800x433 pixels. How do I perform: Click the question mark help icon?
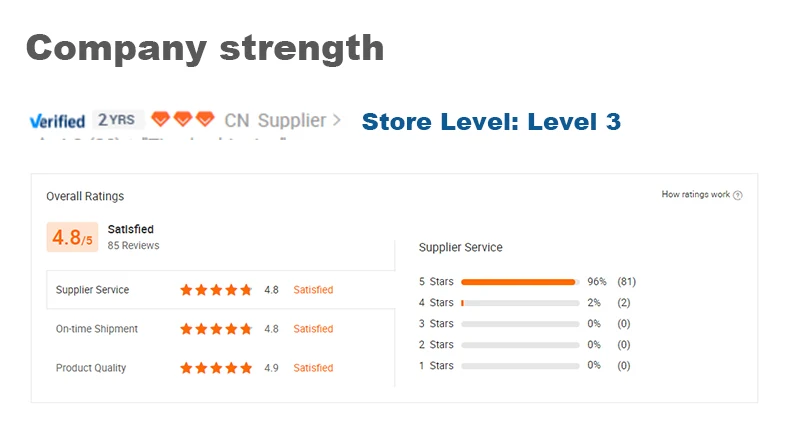coord(737,195)
